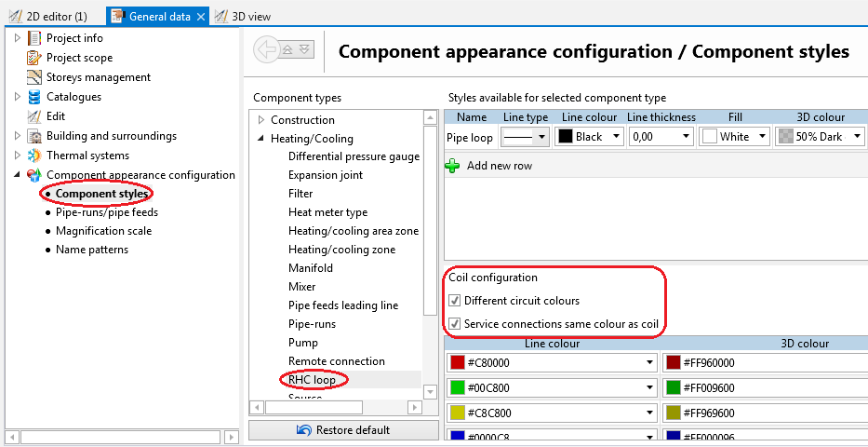Viewport: 868px width, 447px height.
Task: Click the Project info icon
Action: [35, 38]
